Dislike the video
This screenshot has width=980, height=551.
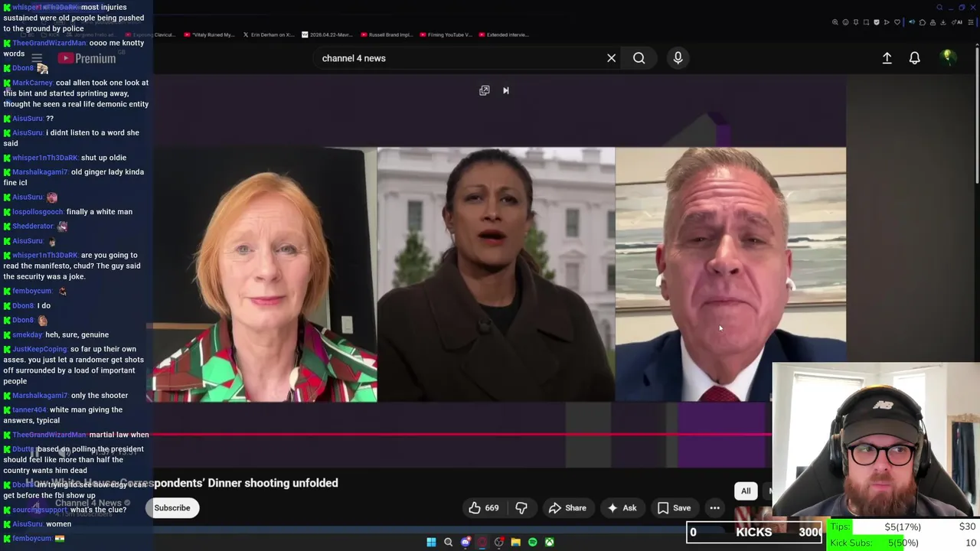click(x=521, y=508)
